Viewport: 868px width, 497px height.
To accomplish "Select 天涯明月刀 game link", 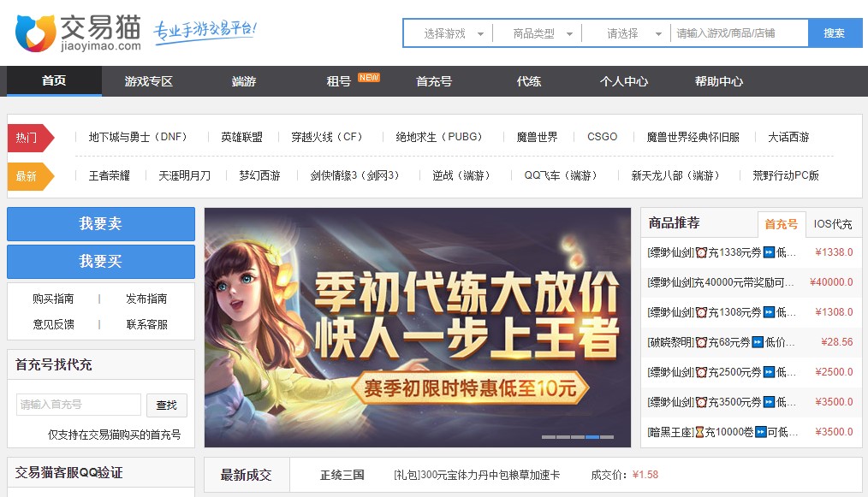I will point(184,176).
